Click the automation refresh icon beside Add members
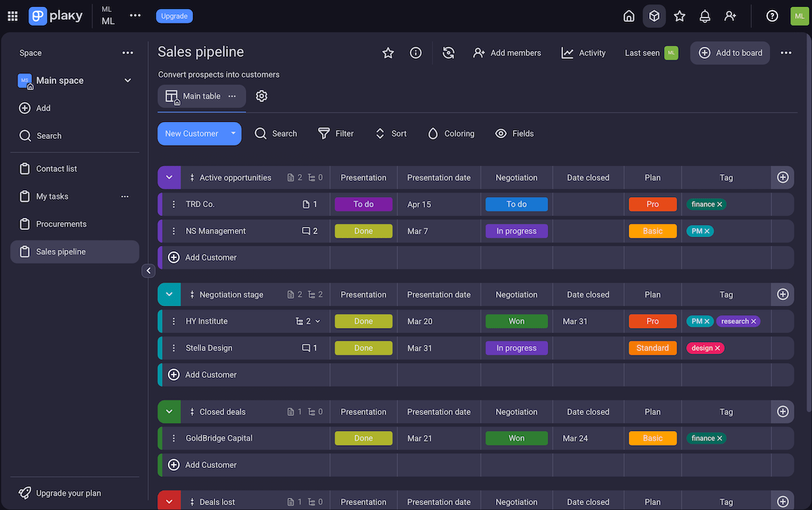 (x=448, y=53)
